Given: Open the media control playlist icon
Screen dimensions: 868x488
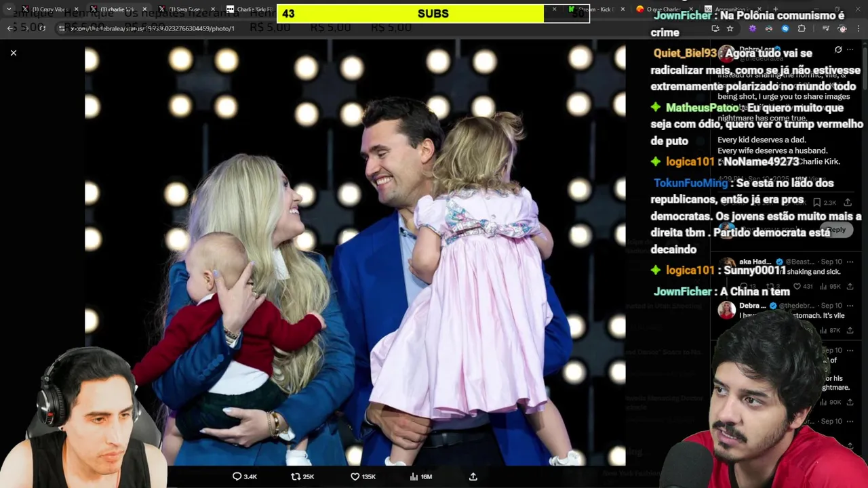Looking at the screenshot, I should coord(825,28).
